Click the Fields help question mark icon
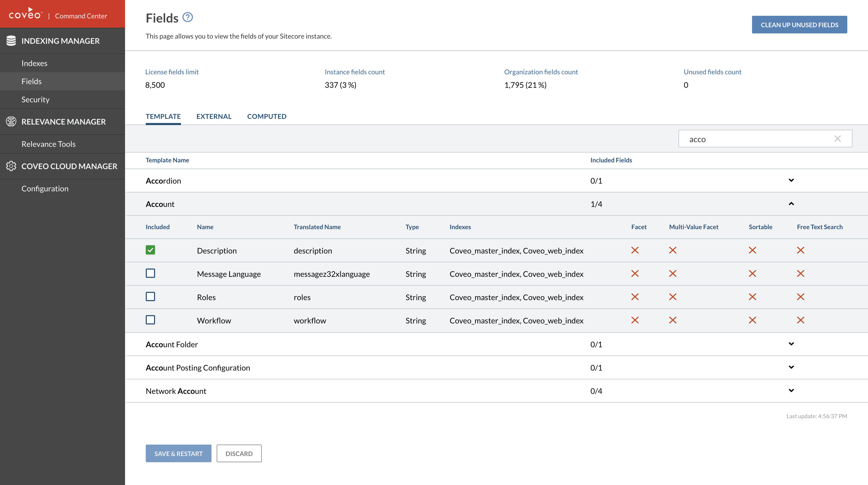 [x=187, y=17]
